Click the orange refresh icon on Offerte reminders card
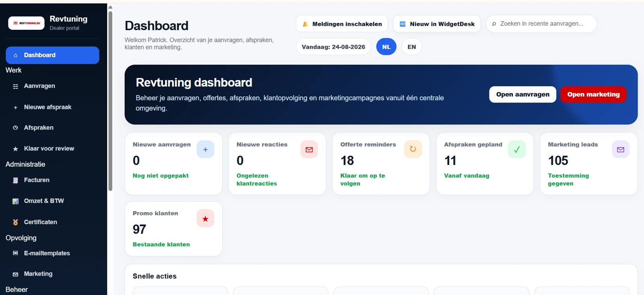This screenshot has height=295, width=644. point(413,149)
